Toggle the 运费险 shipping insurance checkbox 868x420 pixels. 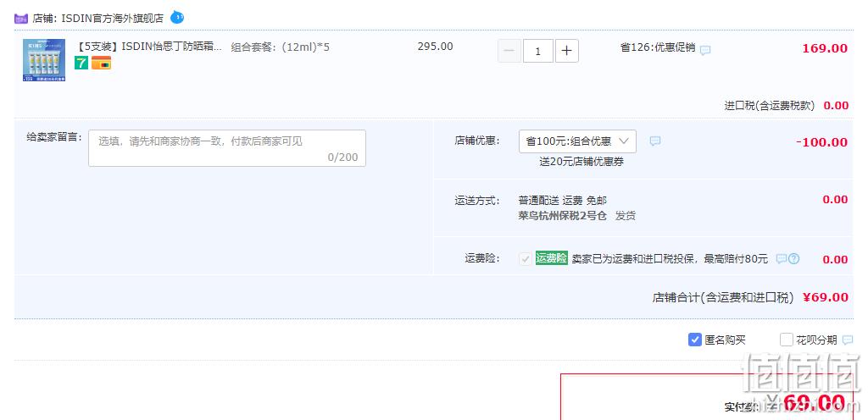click(x=526, y=258)
